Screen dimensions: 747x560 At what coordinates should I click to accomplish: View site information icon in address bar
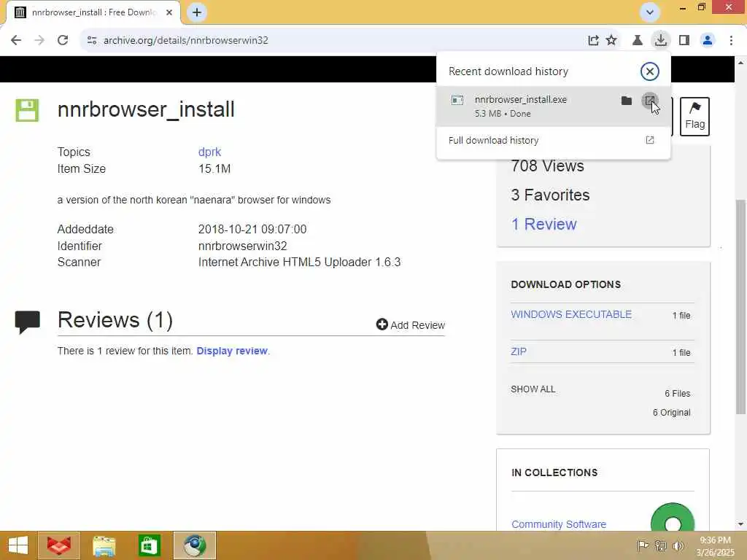pyautogui.click(x=92, y=41)
